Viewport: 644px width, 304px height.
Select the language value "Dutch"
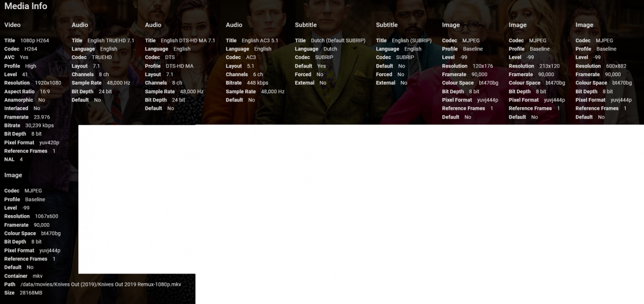click(330, 49)
